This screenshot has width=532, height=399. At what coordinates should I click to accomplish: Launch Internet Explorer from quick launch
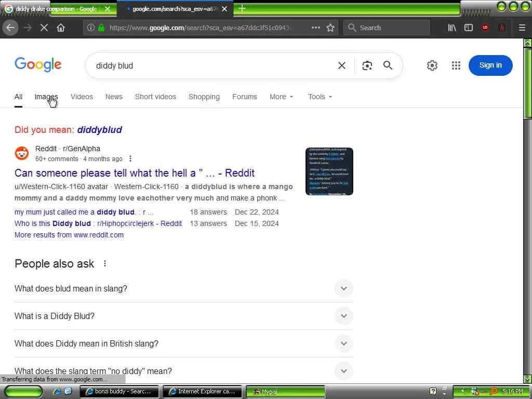[57, 391]
